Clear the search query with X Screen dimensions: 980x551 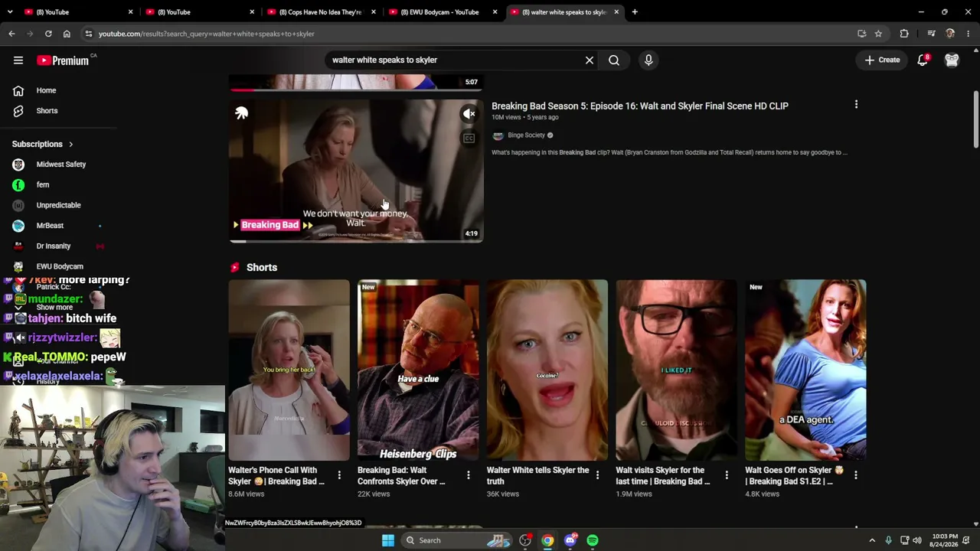pyautogui.click(x=590, y=60)
